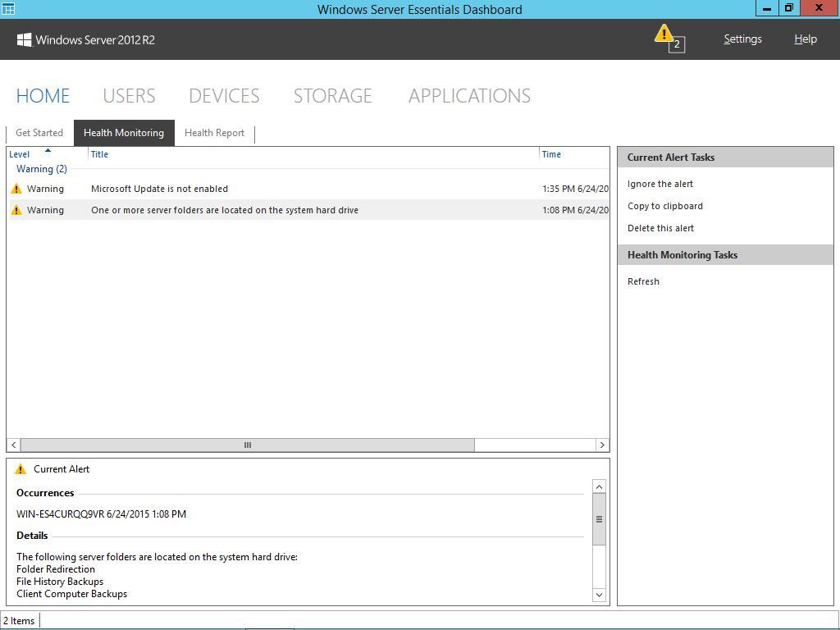Refresh the health monitoring list
This screenshot has height=630, width=840.
pyautogui.click(x=643, y=281)
